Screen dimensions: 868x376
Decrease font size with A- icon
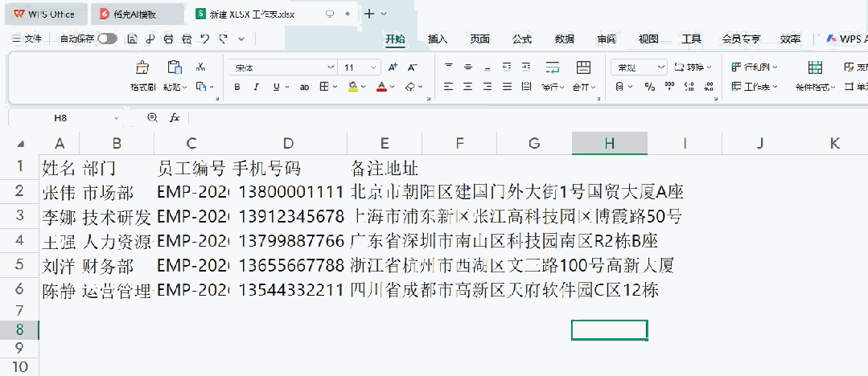[x=412, y=67]
